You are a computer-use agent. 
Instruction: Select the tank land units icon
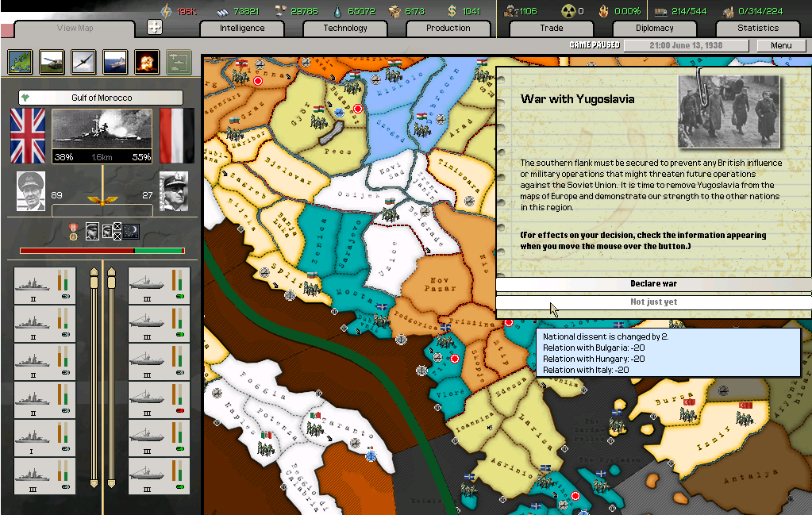pyautogui.click(x=52, y=62)
